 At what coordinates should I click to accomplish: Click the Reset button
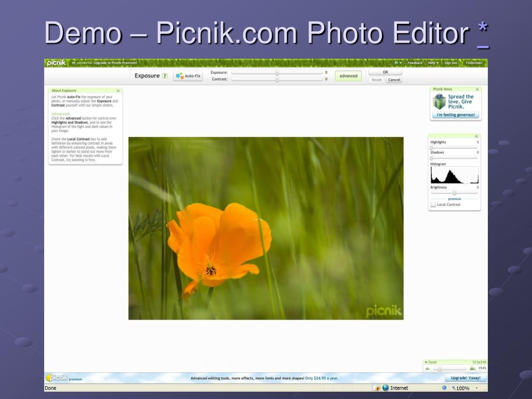377,79
